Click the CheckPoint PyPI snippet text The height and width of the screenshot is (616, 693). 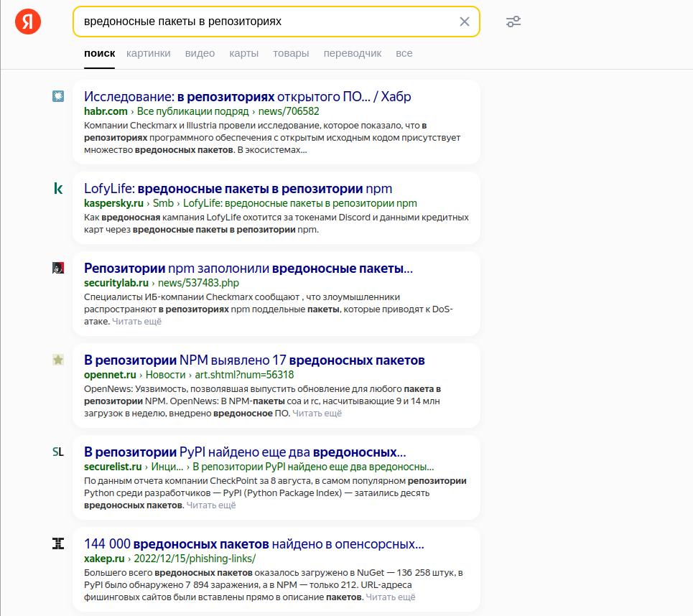coord(275,493)
